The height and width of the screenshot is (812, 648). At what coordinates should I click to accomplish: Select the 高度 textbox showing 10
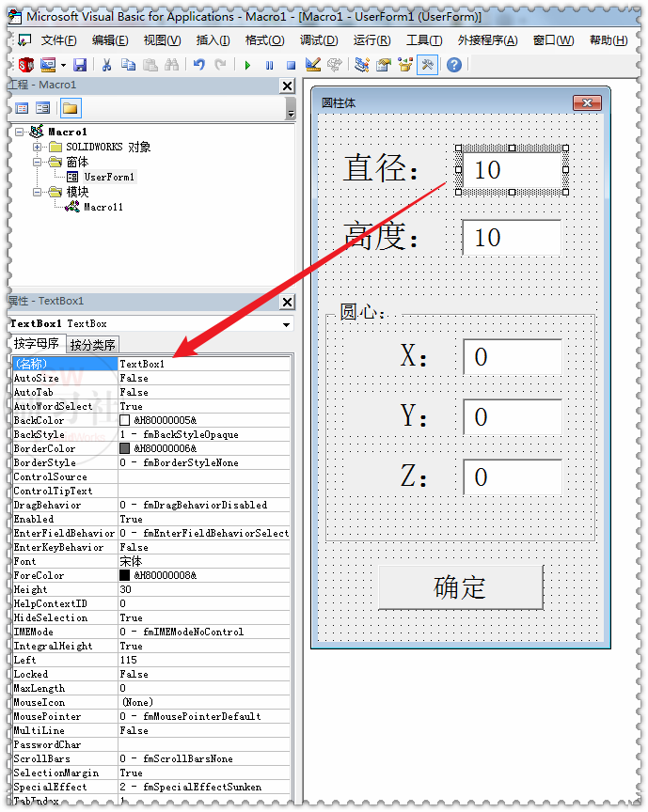(x=512, y=238)
